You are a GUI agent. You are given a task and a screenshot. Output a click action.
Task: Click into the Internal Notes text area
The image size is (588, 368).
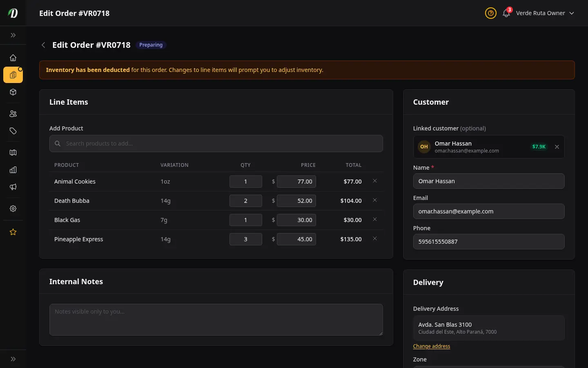216,320
